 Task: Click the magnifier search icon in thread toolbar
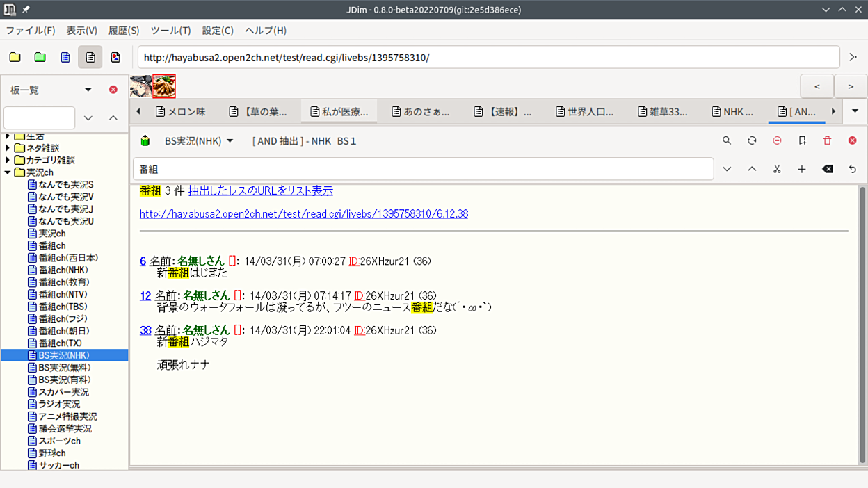tap(727, 140)
